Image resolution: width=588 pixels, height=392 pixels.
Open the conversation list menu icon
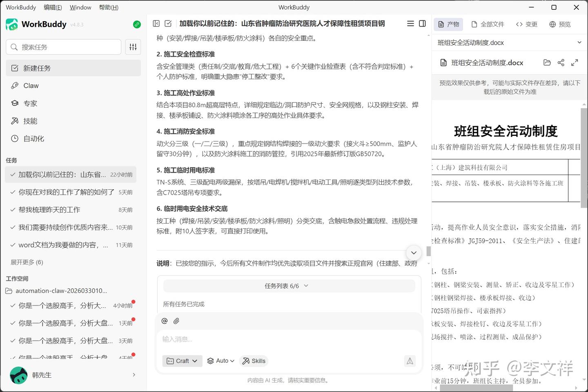point(410,24)
